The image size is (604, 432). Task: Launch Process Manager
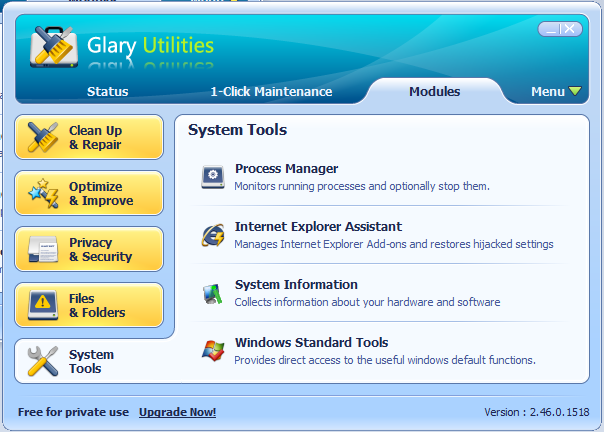(x=287, y=169)
